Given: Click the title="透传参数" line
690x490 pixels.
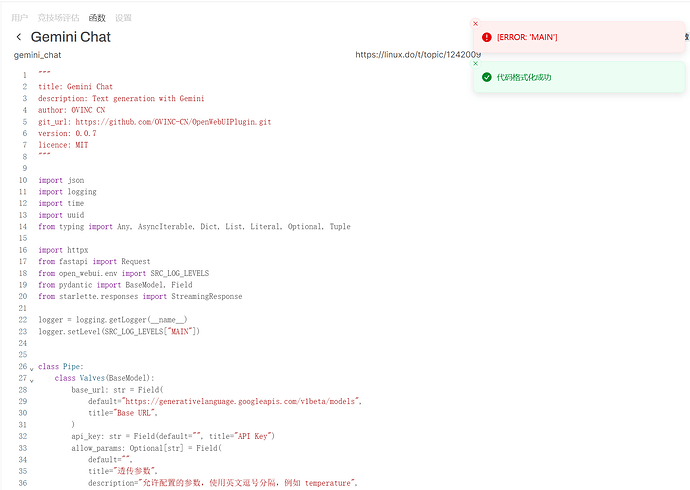Looking at the screenshot, I should (x=123, y=471).
